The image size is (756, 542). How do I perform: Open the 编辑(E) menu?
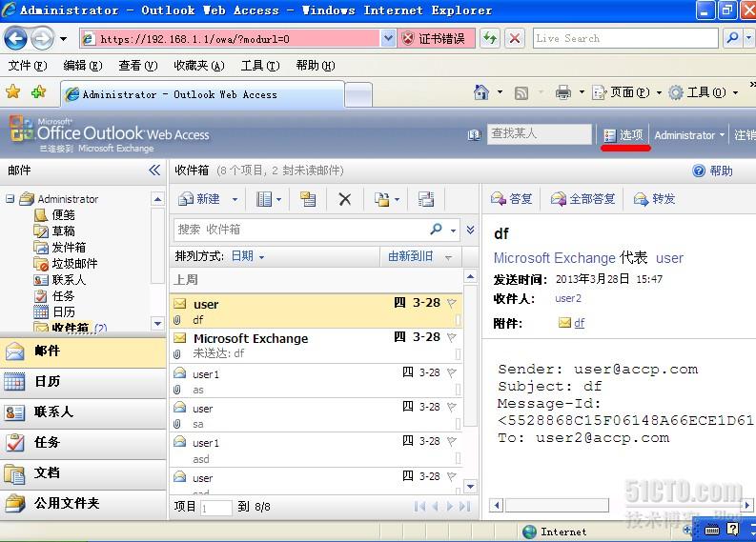click(82, 66)
